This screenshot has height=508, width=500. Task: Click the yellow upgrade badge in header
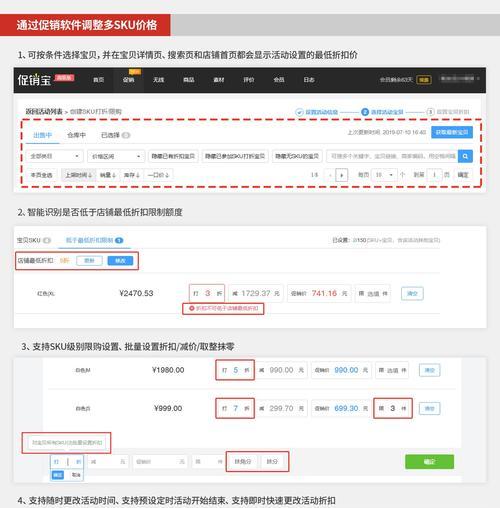424,80
